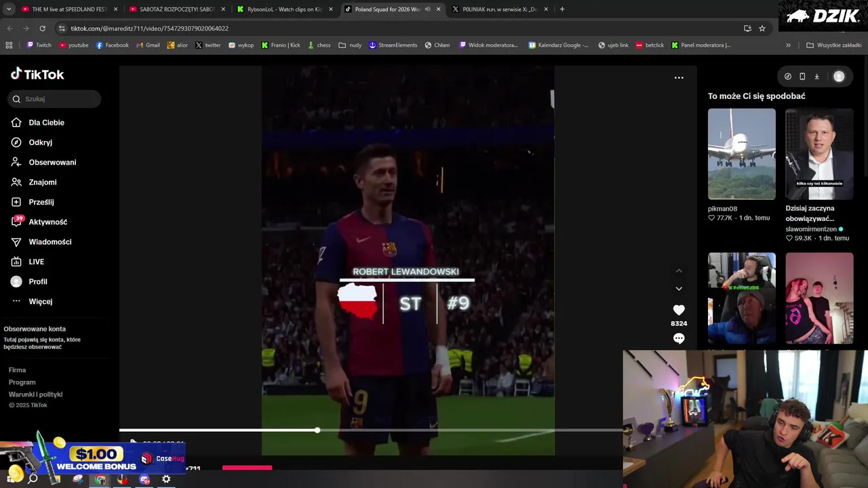View site information icon in address bar
This screenshot has height=488, width=868.
click(x=62, y=28)
